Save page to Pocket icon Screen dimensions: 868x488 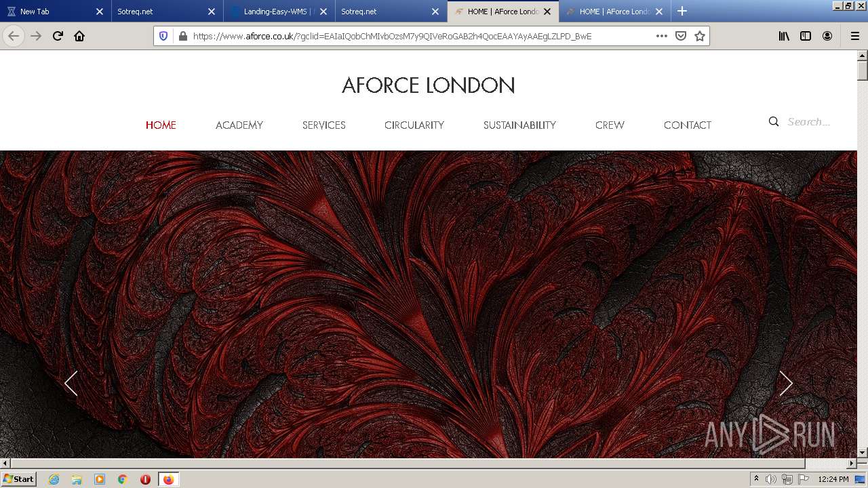click(x=681, y=36)
